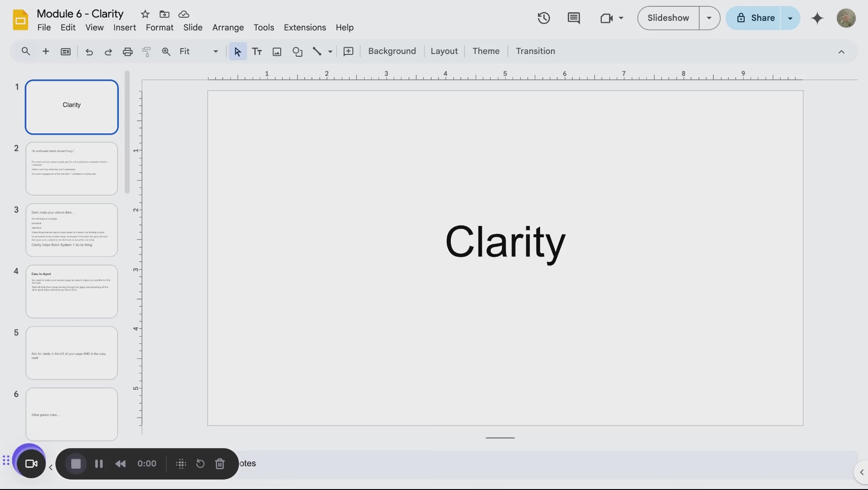Image resolution: width=868 pixels, height=490 pixels.
Task: Expand the Slideshow options arrow
Action: point(709,18)
